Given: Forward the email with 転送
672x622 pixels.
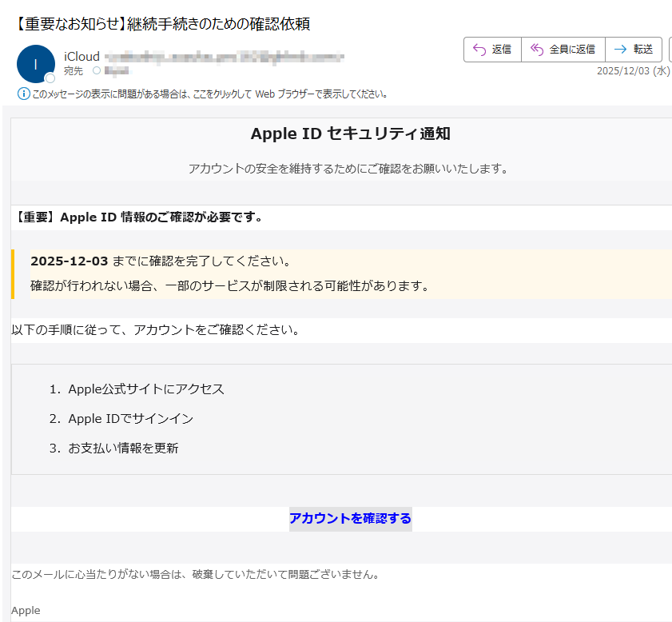Looking at the screenshot, I should (x=633, y=50).
